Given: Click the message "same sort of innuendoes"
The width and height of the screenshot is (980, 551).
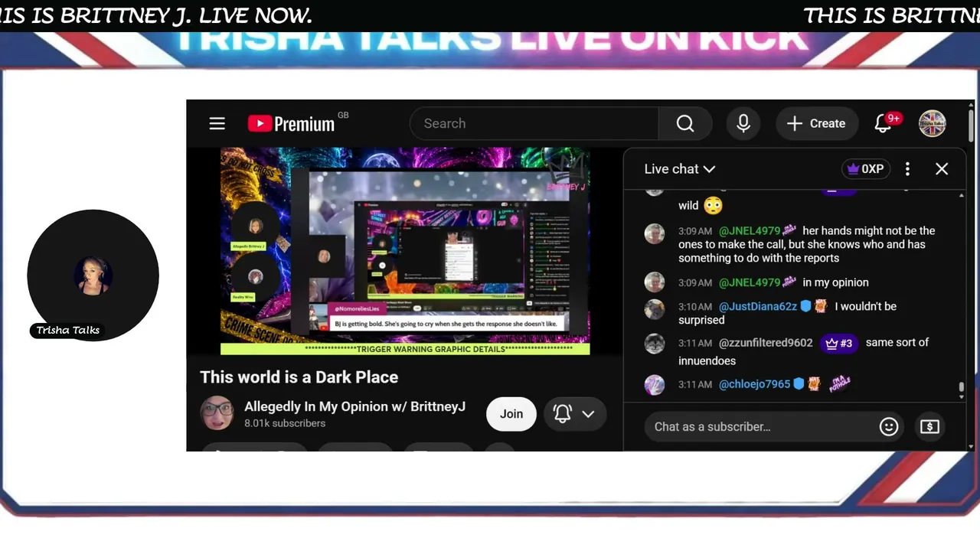Looking at the screenshot, I should point(803,351).
